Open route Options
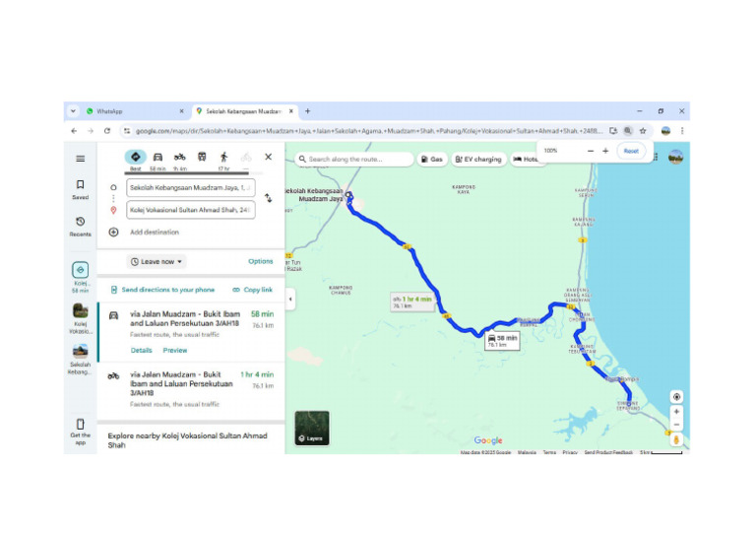The width and height of the screenshot is (756, 535). [260, 261]
